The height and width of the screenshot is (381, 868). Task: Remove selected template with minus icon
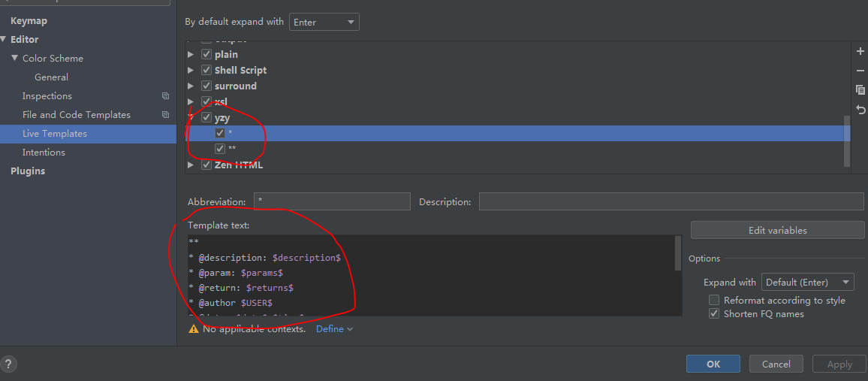pyautogui.click(x=860, y=71)
